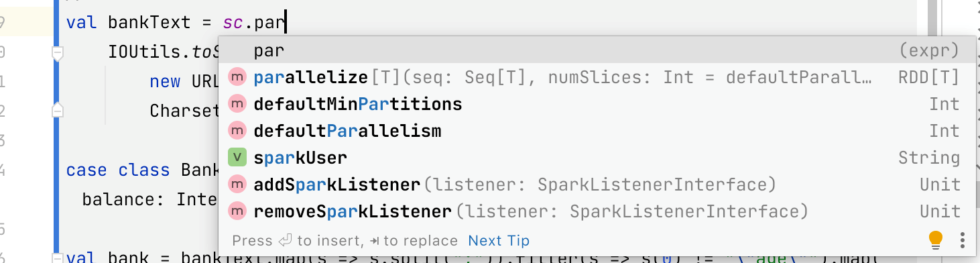Click the method icon beside defaultMinPartitions
Viewport: 980px width, 263px height.
click(x=237, y=104)
